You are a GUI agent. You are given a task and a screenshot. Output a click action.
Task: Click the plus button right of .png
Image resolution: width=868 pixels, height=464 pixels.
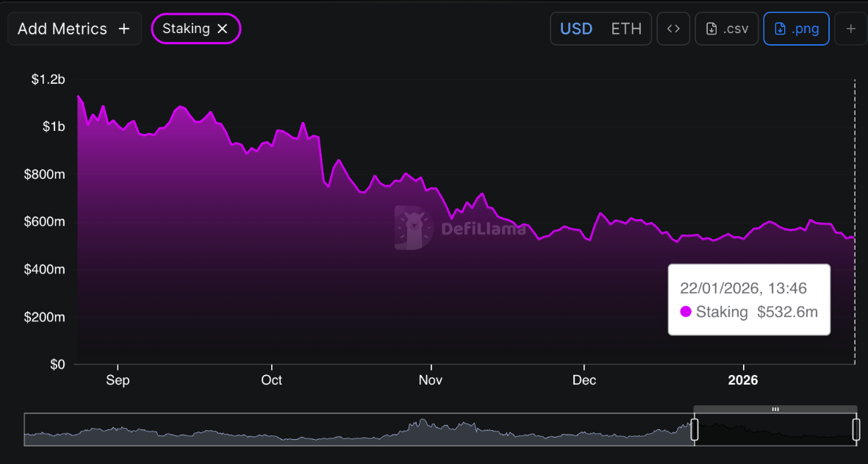coord(851,29)
